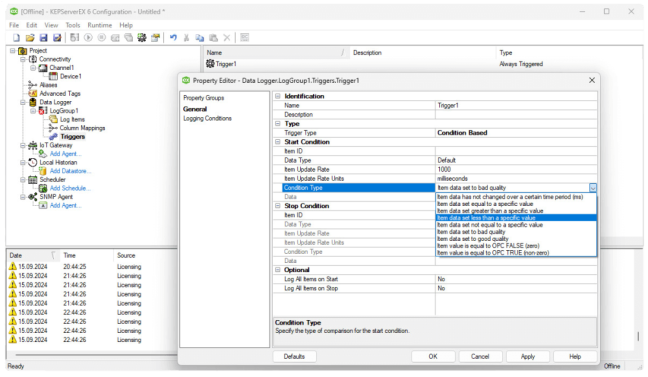648x377 pixels.
Task: Select Column Mappings in the project tree
Action: pos(82,128)
